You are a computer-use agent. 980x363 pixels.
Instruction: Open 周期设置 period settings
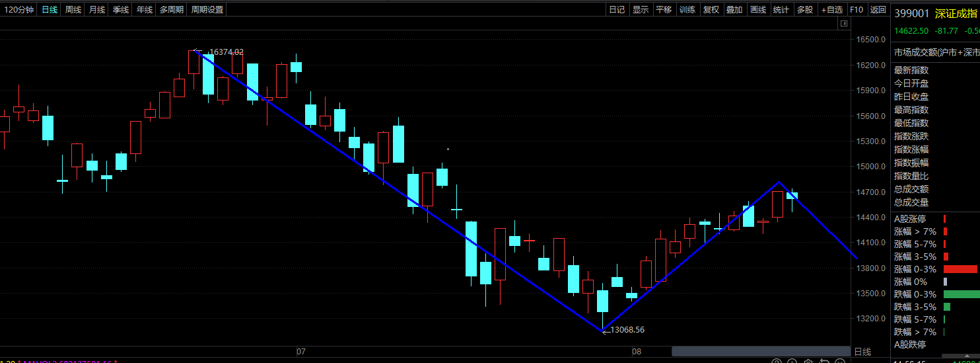(x=207, y=9)
